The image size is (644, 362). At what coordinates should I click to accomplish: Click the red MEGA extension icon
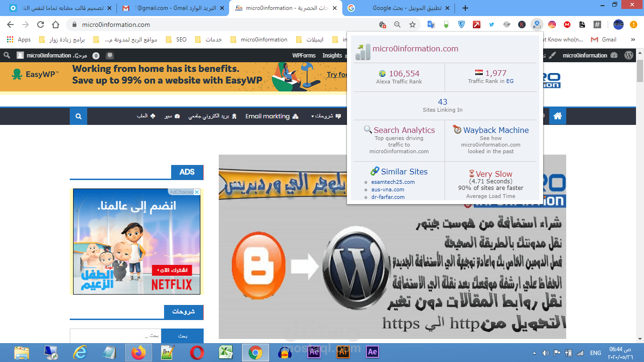567,25
